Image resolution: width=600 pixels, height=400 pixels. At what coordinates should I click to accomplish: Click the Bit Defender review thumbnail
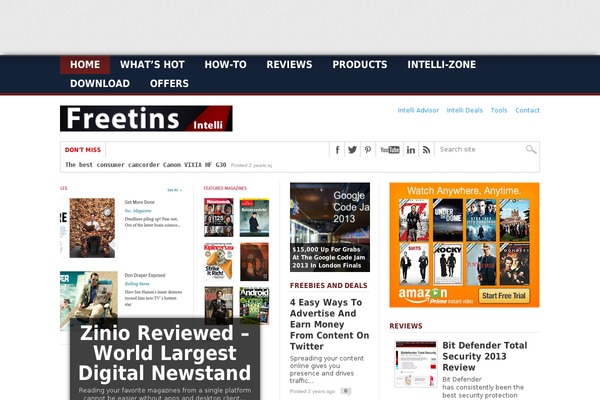tap(416, 364)
